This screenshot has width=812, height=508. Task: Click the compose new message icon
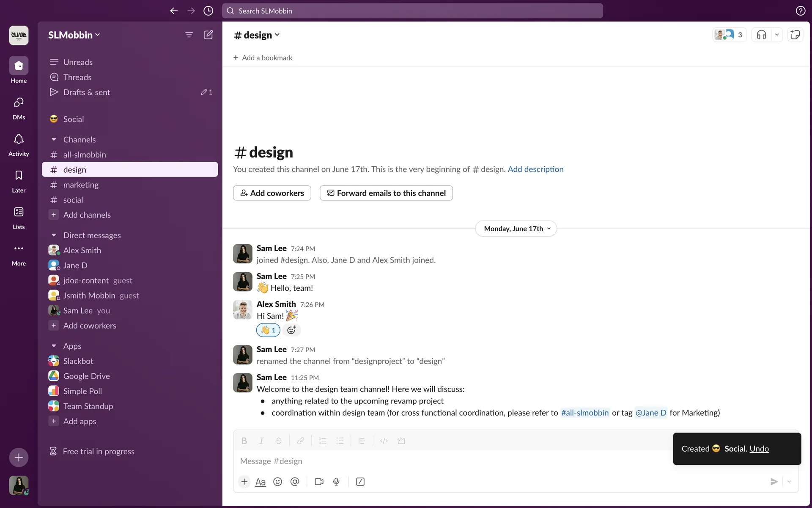click(x=208, y=35)
